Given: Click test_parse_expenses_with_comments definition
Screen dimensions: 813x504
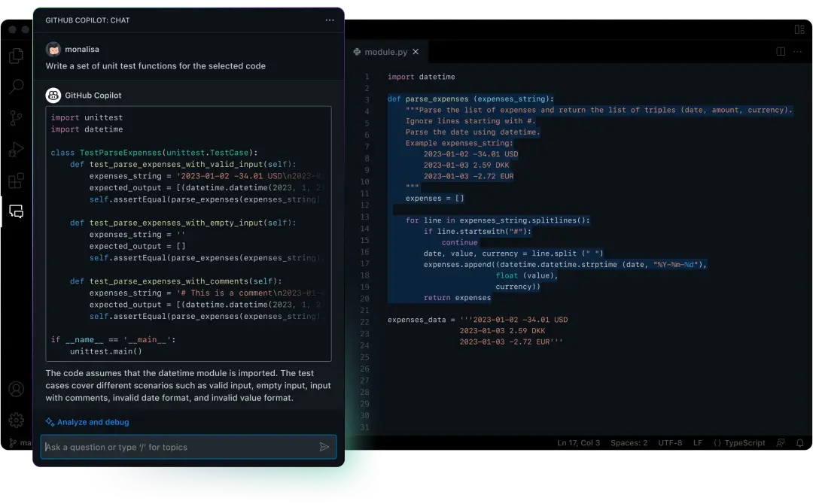Looking at the screenshot, I should point(175,281).
